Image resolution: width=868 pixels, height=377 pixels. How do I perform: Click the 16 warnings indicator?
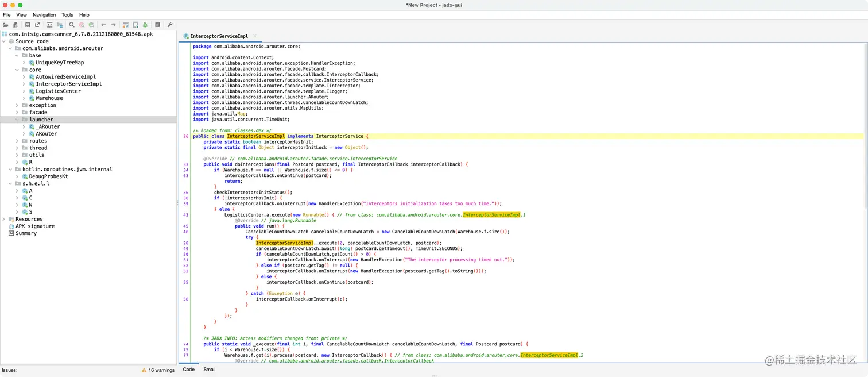pos(158,370)
